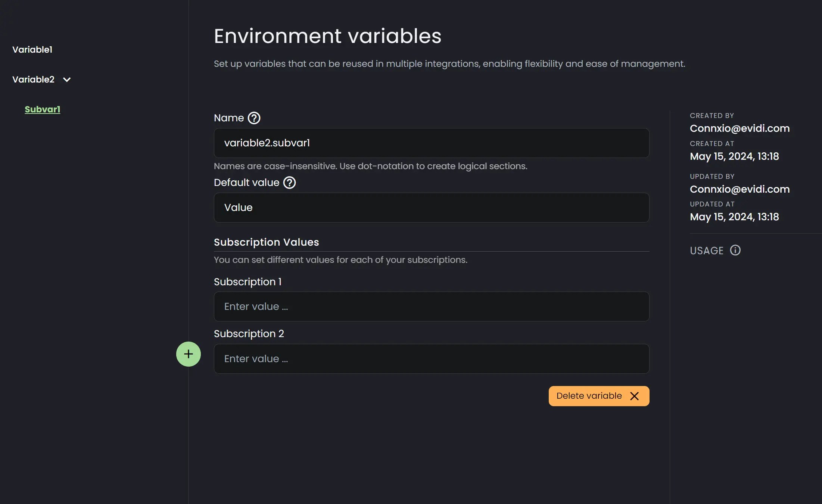This screenshot has height=504, width=822.
Task: Click the USAGE info icon
Action: 735,250
